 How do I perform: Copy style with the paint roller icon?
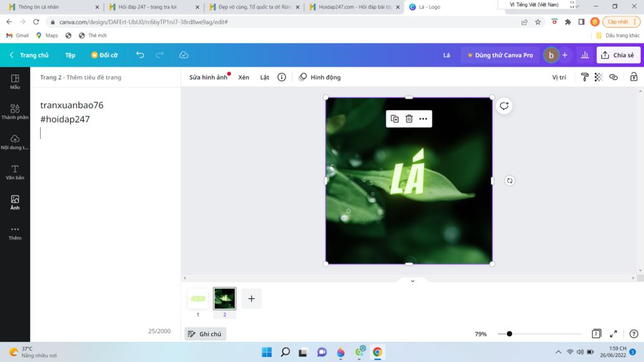coord(584,77)
